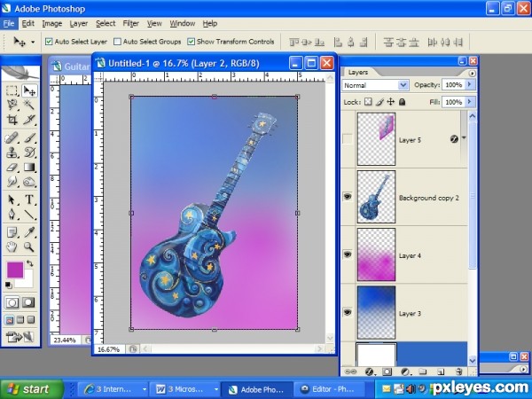Click the magenta foreground color swatch
This screenshot has height=399, width=532.
click(x=15, y=270)
